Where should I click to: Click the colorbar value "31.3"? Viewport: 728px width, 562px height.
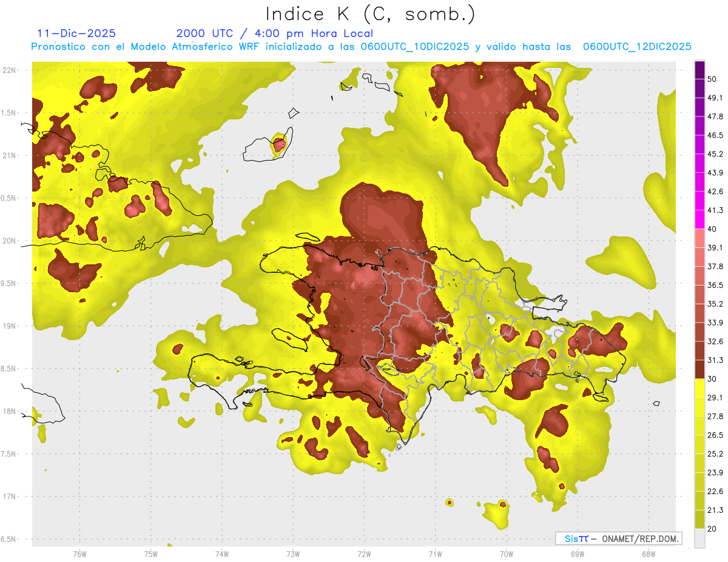click(x=715, y=360)
